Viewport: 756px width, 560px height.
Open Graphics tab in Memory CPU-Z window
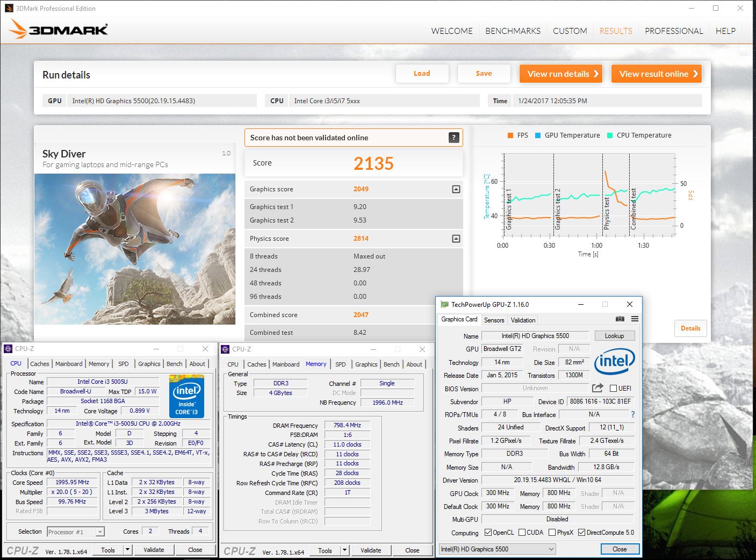pos(366,364)
